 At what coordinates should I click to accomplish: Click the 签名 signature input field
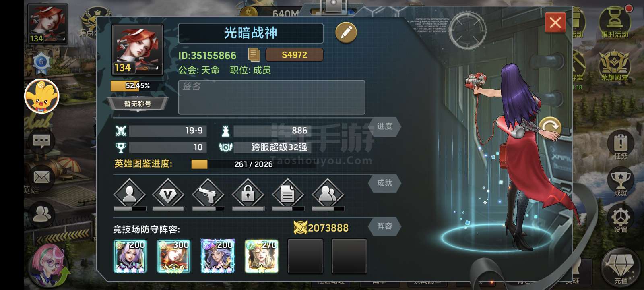[x=272, y=97]
